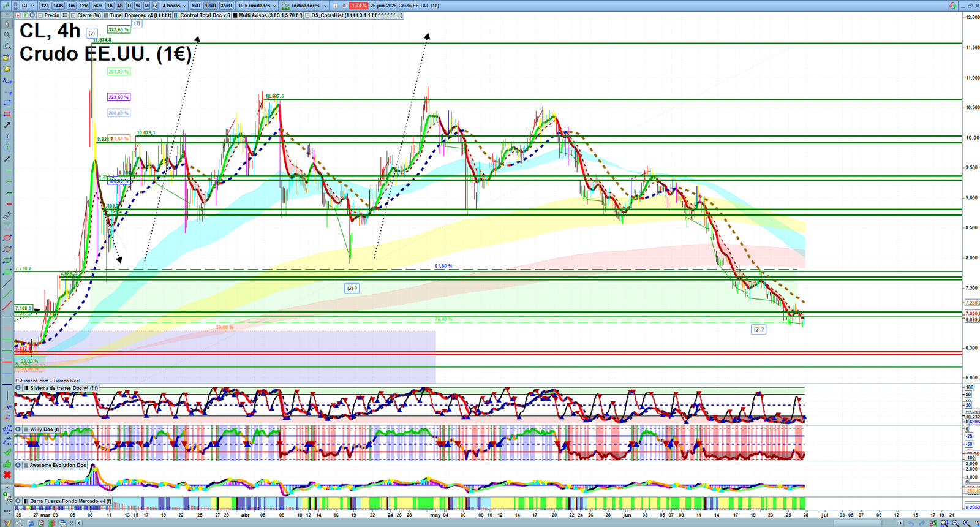The height and width of the screenshot is (527, 980).
Task: Select the green checkmark symbol tool
Action: (7, 452)
